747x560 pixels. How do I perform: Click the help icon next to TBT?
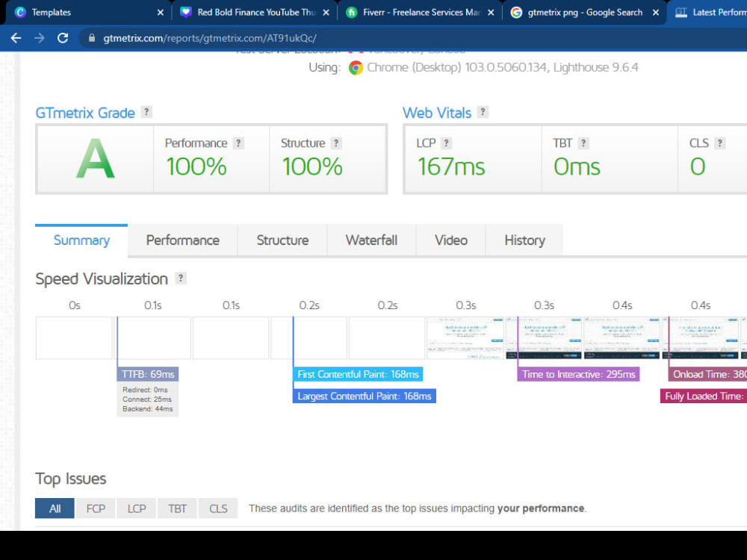point(583,143)
